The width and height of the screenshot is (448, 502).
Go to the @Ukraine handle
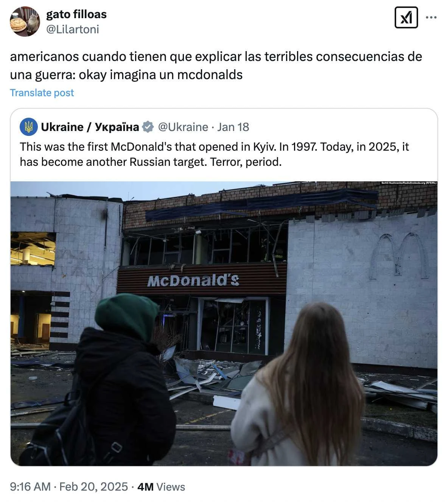(x=183, y=127)
